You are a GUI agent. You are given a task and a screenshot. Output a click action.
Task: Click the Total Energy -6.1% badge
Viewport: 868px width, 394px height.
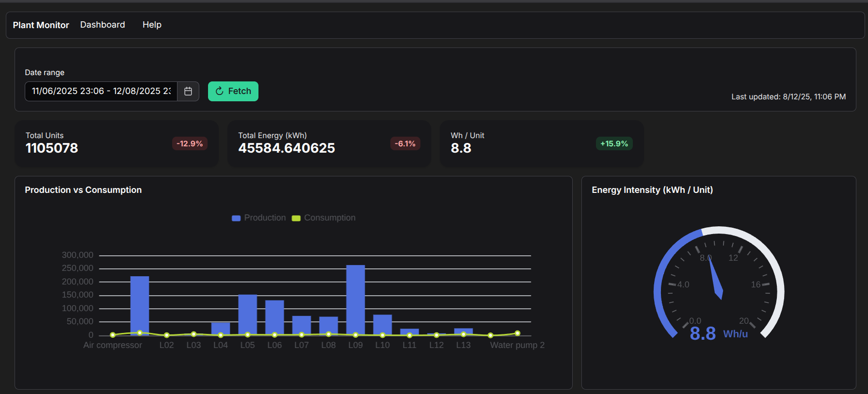pyautogui.click(x=405, y=143)
